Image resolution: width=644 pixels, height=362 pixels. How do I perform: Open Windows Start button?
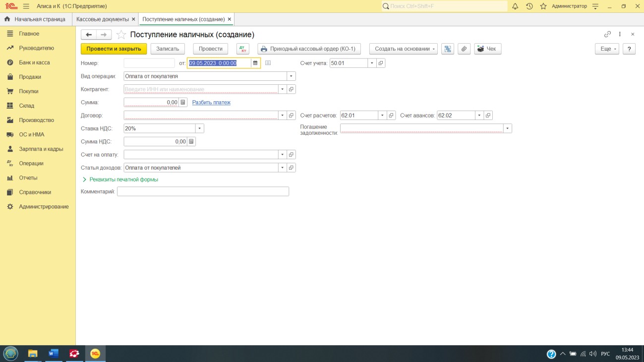tap(11, 354)
